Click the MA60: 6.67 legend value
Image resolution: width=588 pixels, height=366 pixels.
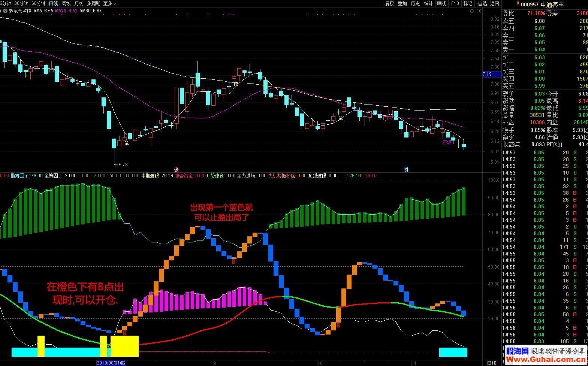coord(91,11)
